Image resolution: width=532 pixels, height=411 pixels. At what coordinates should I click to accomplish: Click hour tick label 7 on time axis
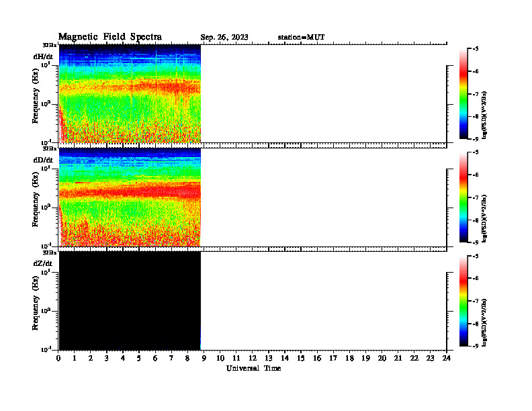[x=172, y=358]
